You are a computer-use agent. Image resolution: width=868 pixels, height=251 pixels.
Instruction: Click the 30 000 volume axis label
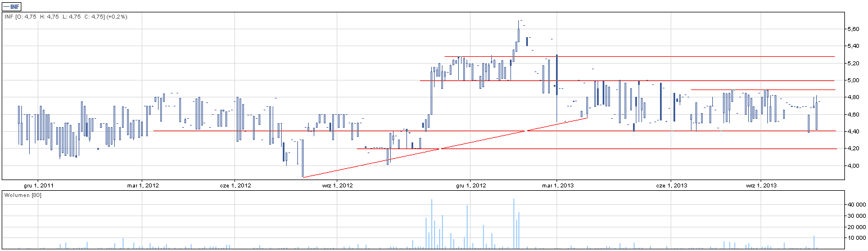pyautogui.click(x=856, y=216)
